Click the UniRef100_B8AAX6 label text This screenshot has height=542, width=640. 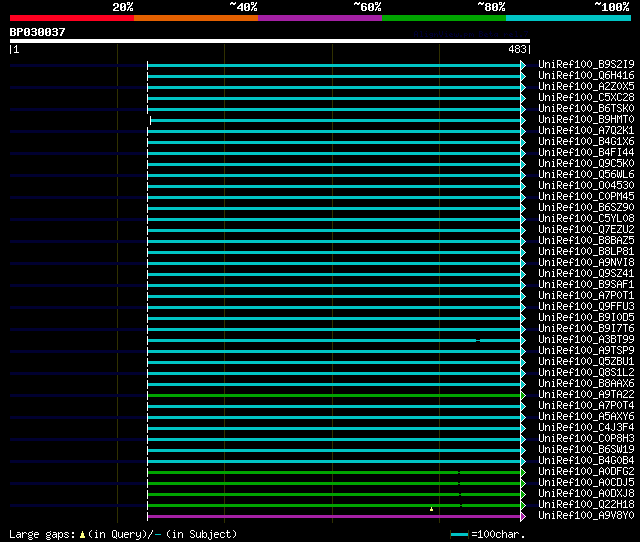click(x=586, y=384)
